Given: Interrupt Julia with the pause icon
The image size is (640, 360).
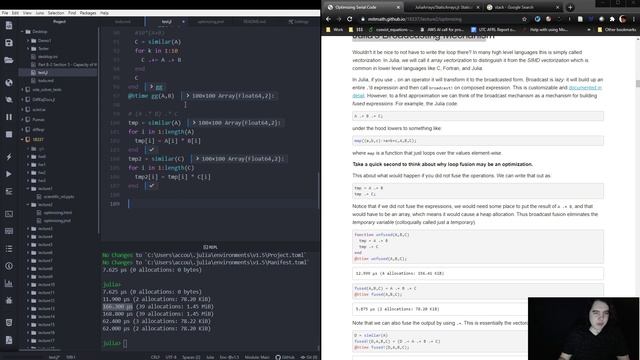Looking at the screenshot, I should pyautogui.click(x=9, y=117).
